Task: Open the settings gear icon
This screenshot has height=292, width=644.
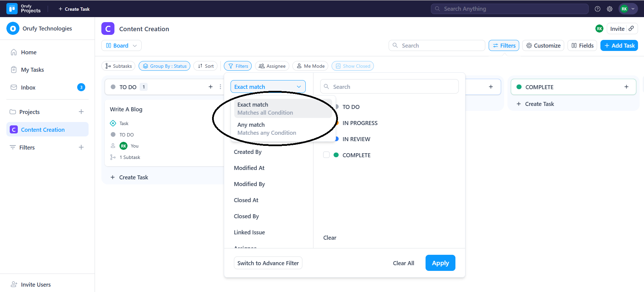Action: click(609, 9)
